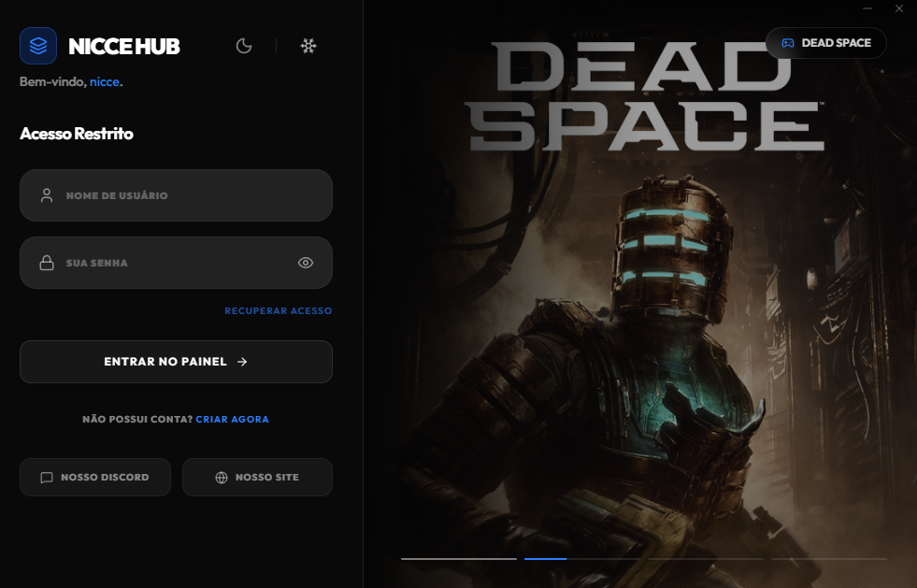This screenshot has height=588, width=917.
Task: Click the Acesso Restrito heading
Action: 77,134
